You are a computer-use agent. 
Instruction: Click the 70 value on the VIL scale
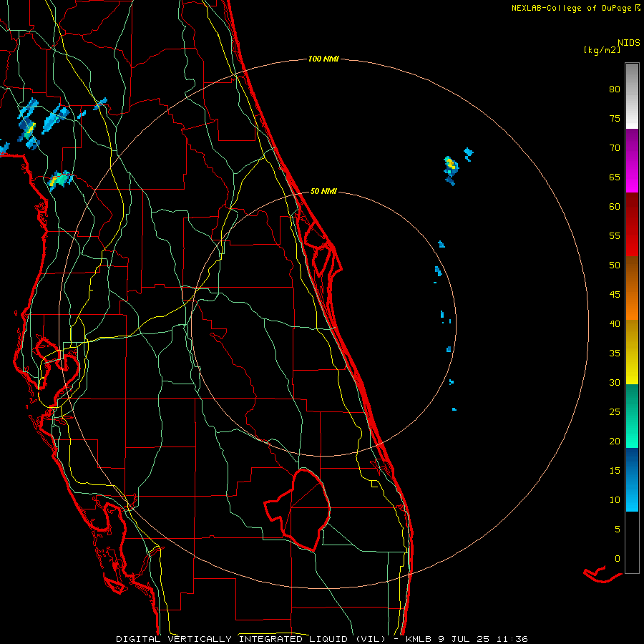coord(615,148)
